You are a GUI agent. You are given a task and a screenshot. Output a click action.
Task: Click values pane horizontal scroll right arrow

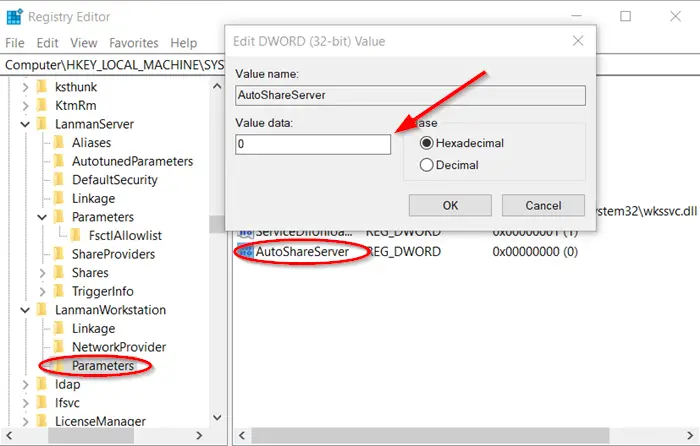[691, 435]
